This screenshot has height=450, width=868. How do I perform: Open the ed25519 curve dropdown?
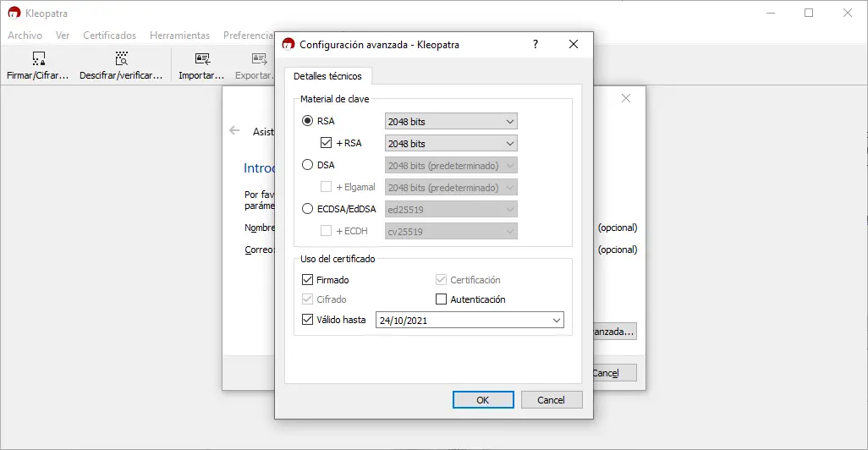click(x=451, y=209)
